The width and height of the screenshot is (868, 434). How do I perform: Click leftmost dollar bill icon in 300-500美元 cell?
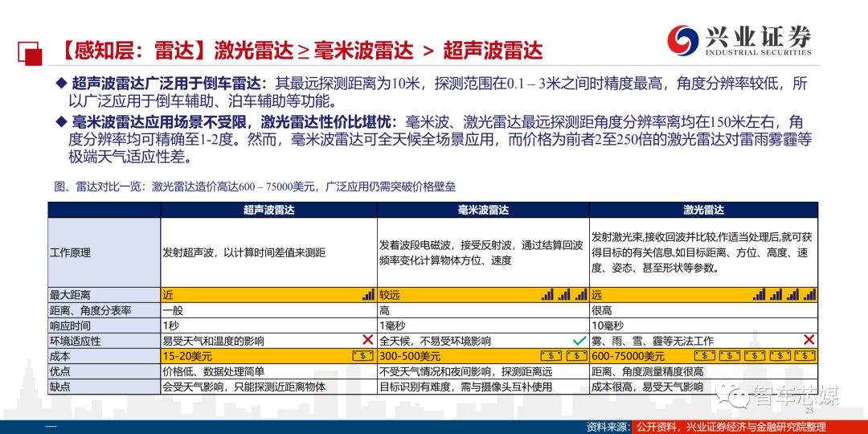(x=551, y=355)
